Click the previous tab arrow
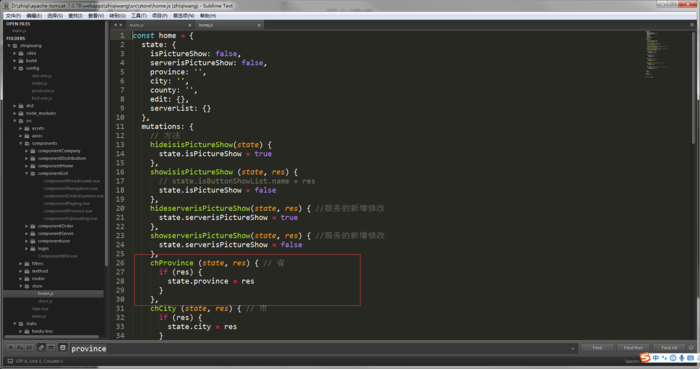Screen dimensions: 700x369 click(x=115, y=25)
